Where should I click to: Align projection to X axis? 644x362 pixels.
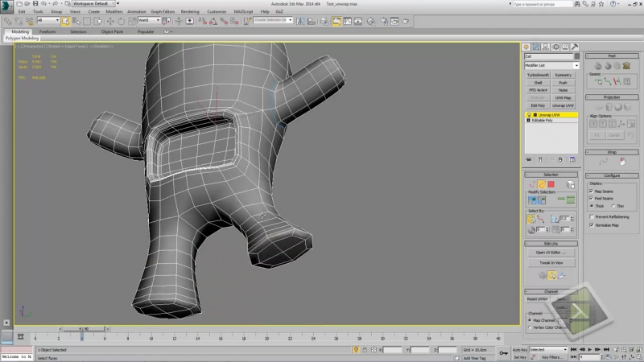coord(593,124)
